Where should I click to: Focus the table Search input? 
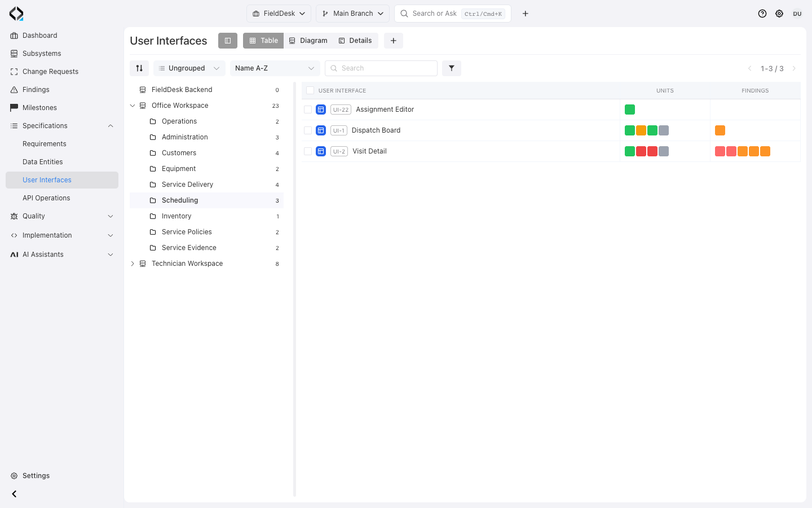point(381,68)
